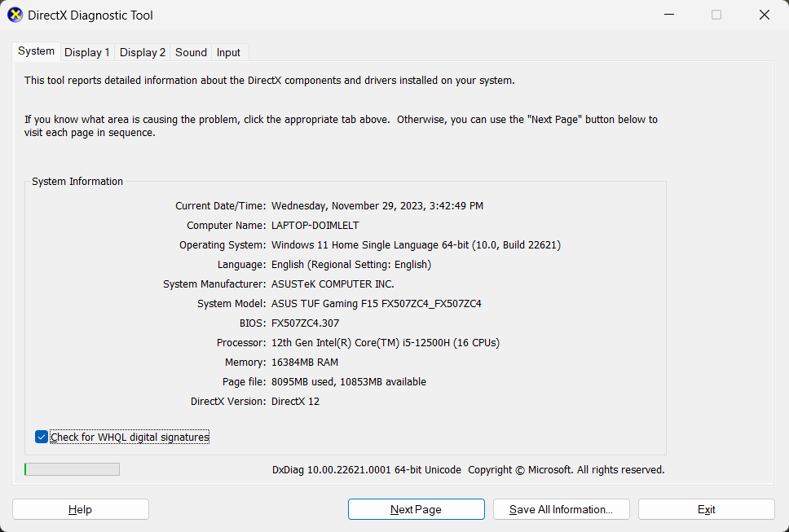Go to the Display 2 tab
This screenshot has width=789, height=532.
tap(143, 52)
